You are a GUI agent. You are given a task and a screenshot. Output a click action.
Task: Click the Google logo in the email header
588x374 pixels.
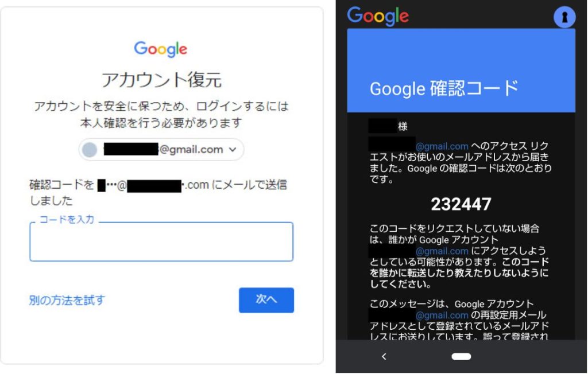(x=378, y=16)
